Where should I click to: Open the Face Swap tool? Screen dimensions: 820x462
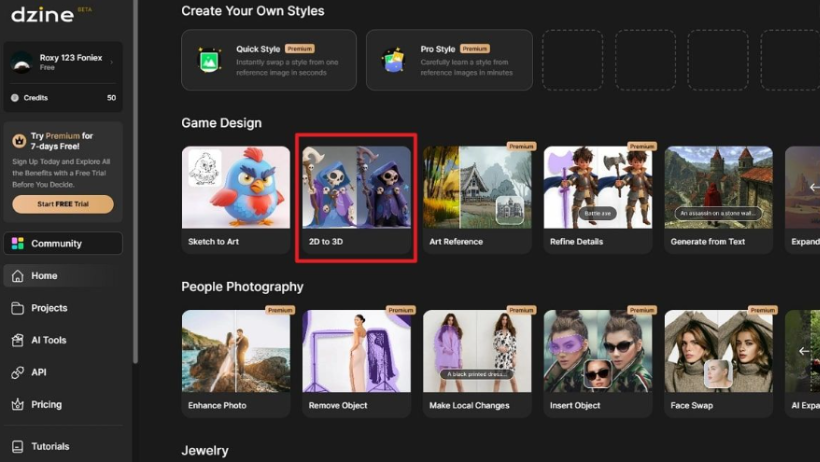pyautogui.click(x=719, y=364)
